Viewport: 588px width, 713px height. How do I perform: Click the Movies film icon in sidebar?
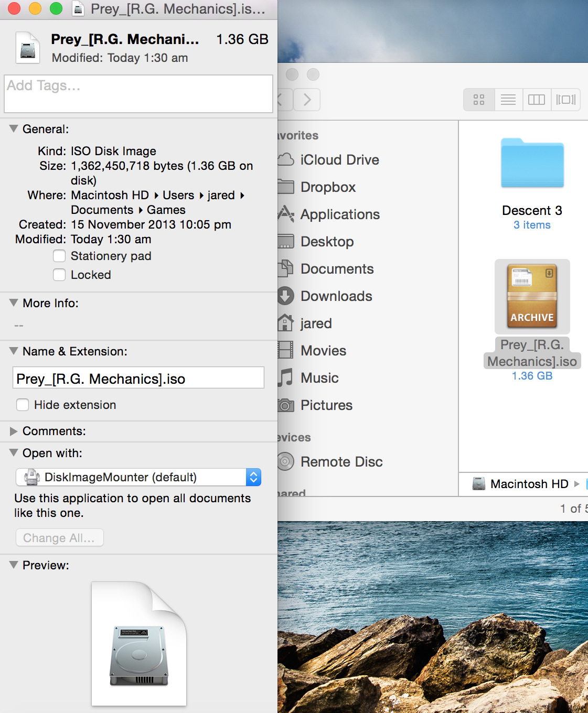(286, 350)
